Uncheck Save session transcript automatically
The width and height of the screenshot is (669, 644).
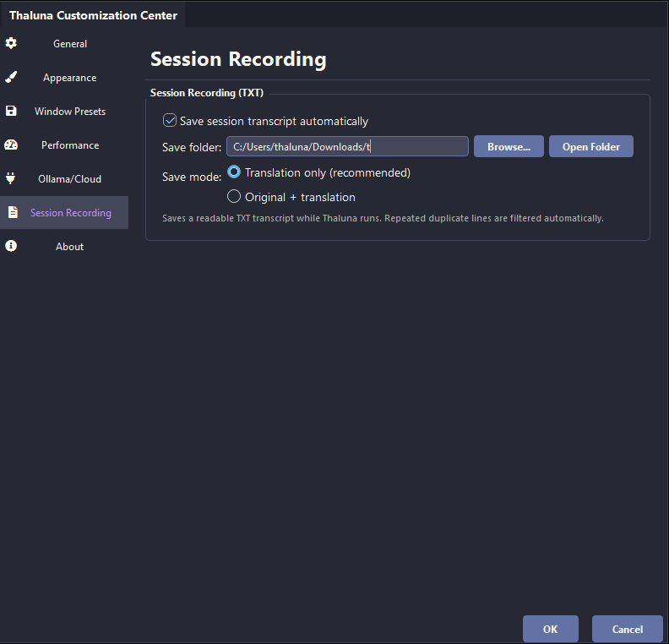pyautogui.click(x=170, y=120)
